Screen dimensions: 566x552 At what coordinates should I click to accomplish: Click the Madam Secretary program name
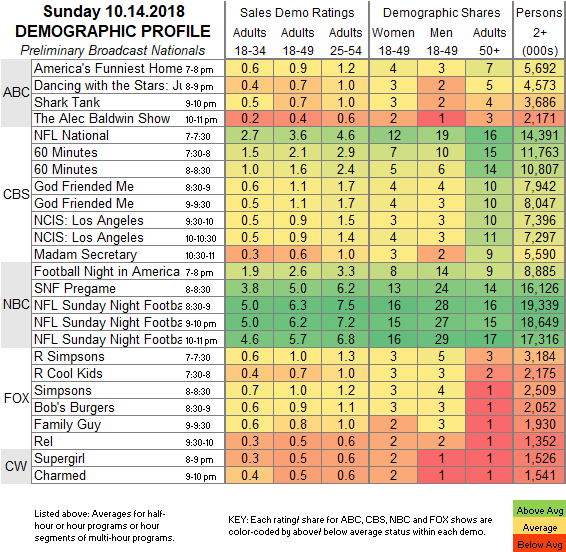pyautogui.click(x=86, y=255)
